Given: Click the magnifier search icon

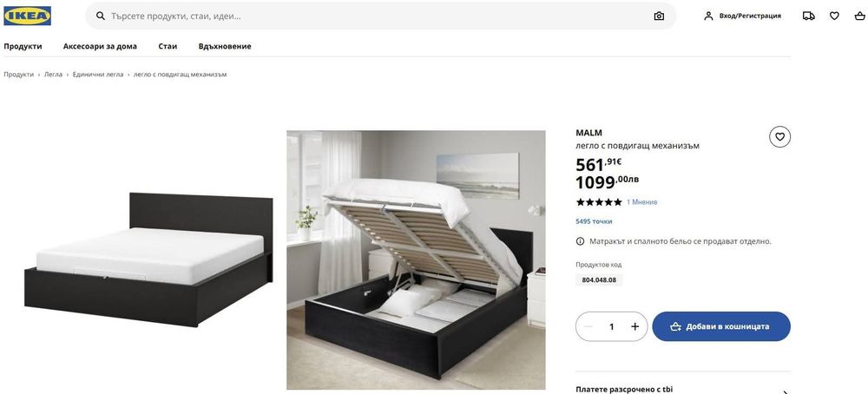Looking at the screenshot, I should [x=101, y=16].
